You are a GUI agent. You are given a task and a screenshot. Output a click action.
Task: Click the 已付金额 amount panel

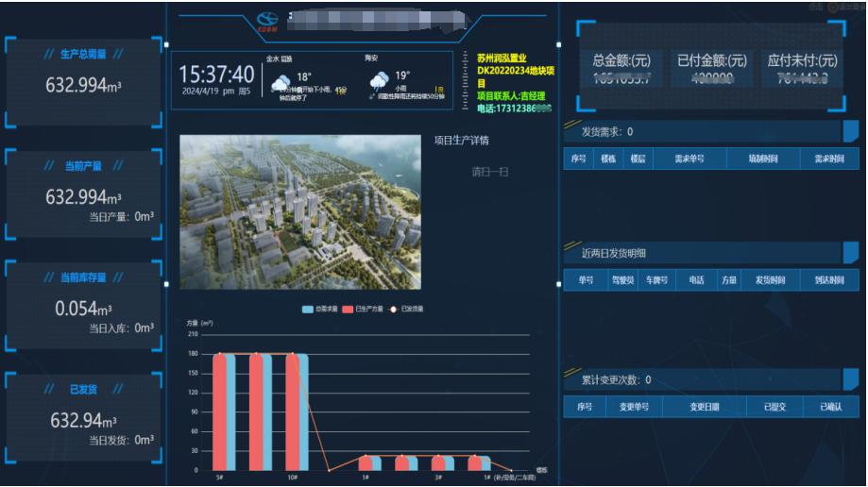coord(711,69)
